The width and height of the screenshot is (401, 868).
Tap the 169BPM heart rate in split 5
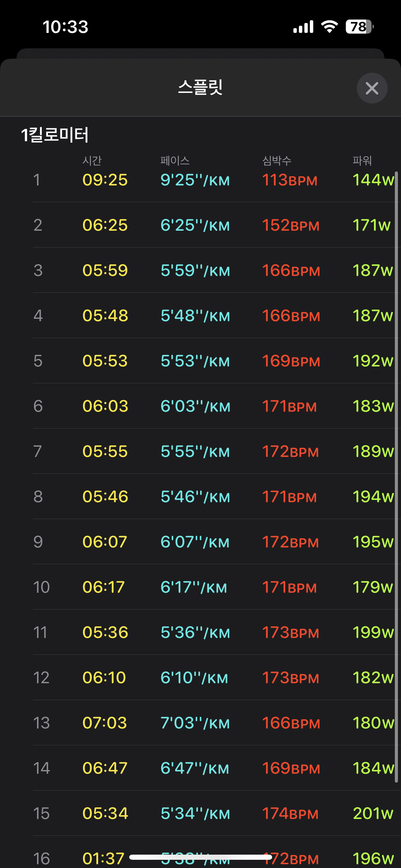[x=291, y=361]
